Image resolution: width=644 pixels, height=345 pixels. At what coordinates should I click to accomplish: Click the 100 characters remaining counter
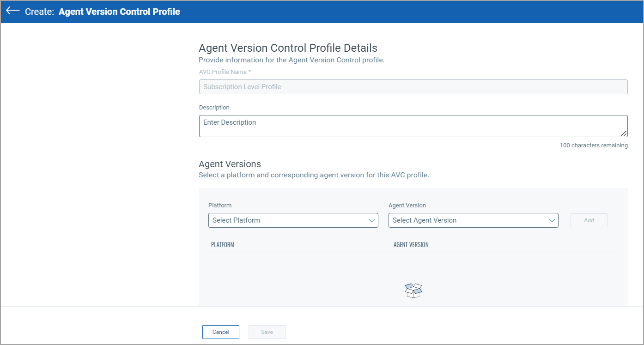tap(594, 145)
